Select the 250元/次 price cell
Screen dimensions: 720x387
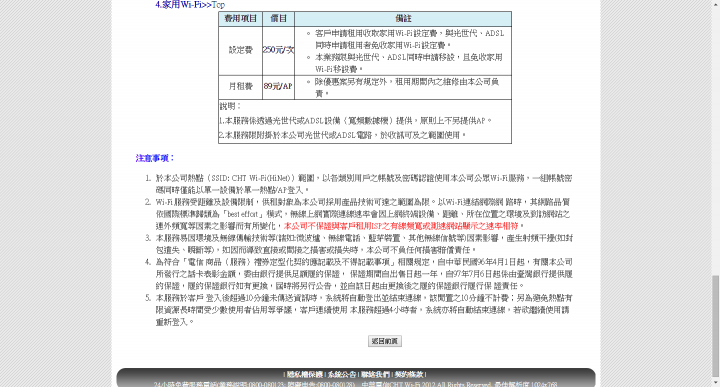pyautogui.click(x=278, y=50)
